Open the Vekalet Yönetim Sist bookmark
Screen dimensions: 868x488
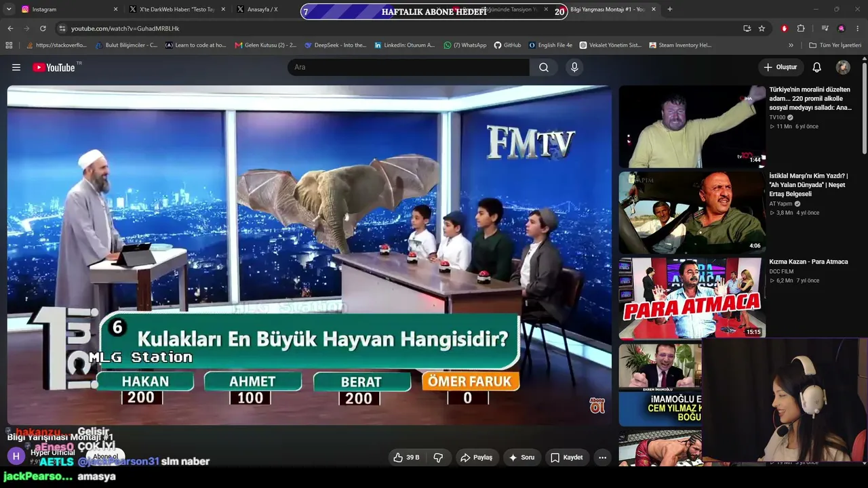click(610, 45)
